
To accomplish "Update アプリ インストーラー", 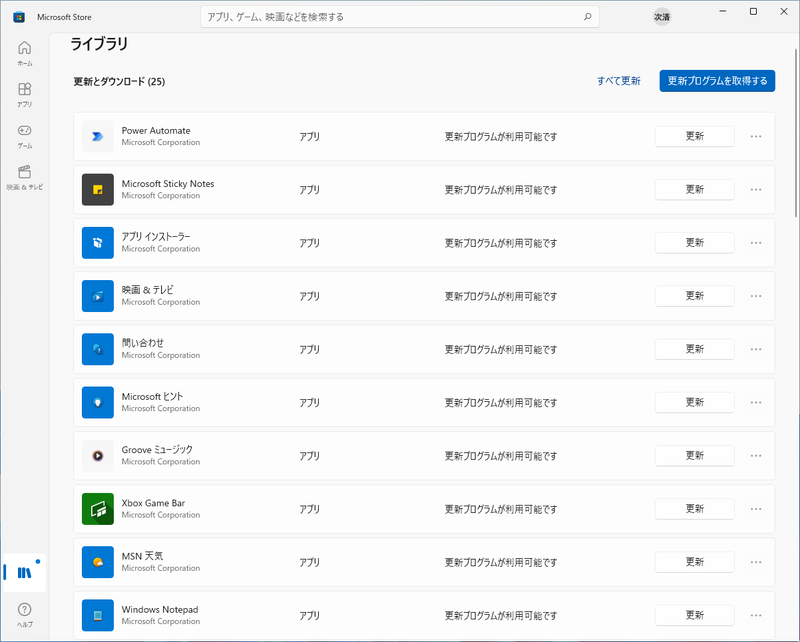I will (x=694, y=243).
